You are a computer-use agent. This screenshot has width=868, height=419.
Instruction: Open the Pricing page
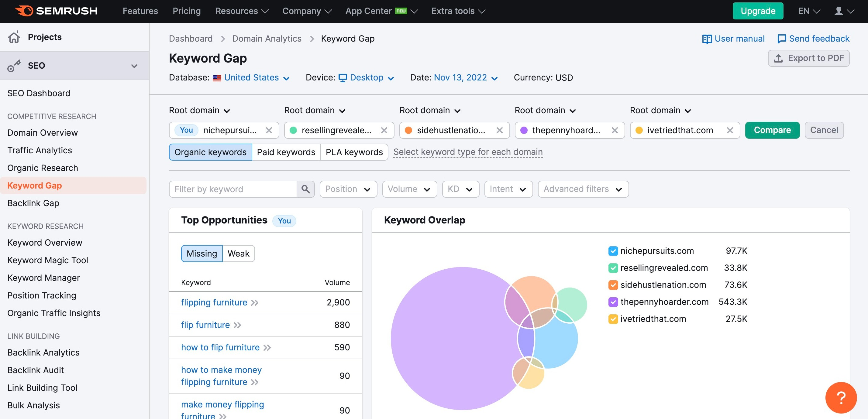point(187,11)
